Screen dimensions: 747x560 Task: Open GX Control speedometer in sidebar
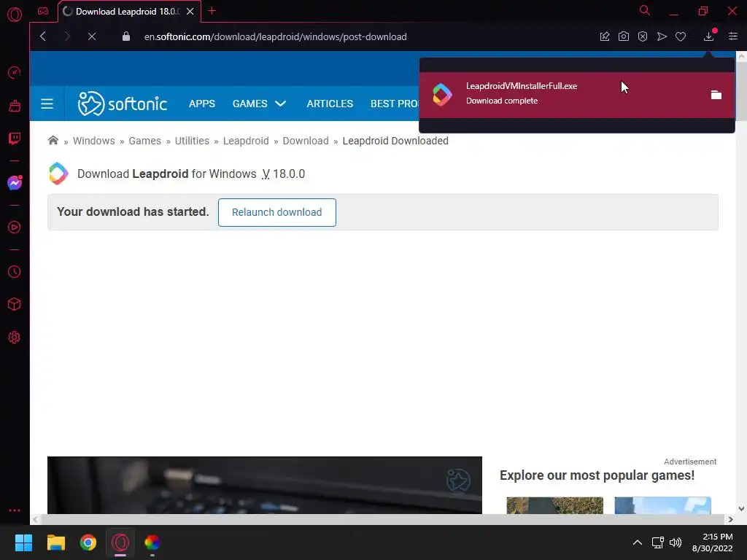[x=15, y=72]
